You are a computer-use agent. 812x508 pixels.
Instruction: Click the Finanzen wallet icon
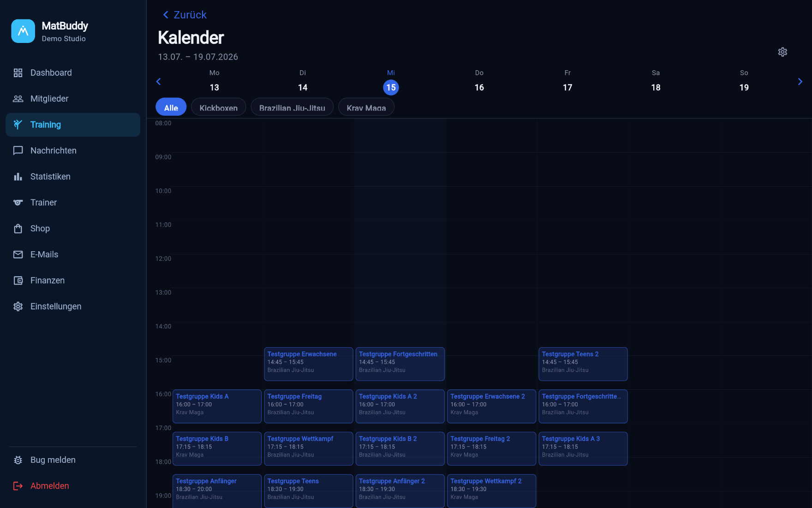18,280
